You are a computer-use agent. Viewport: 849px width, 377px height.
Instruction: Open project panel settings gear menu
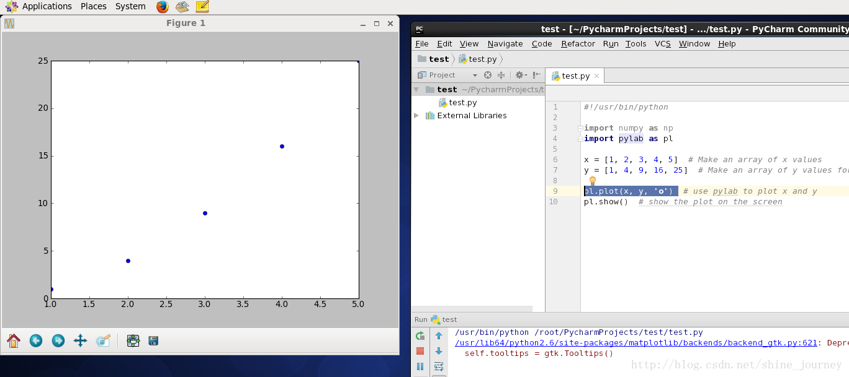click(520, 75)
